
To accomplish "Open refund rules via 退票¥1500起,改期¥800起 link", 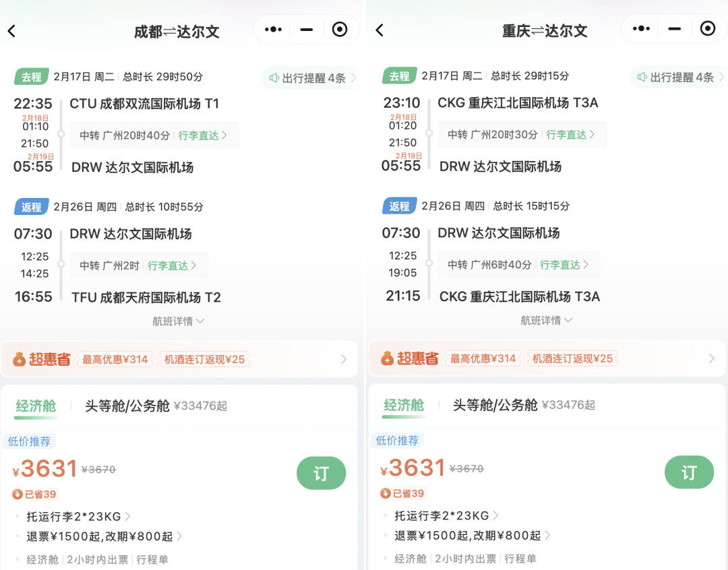I will 98,536.
